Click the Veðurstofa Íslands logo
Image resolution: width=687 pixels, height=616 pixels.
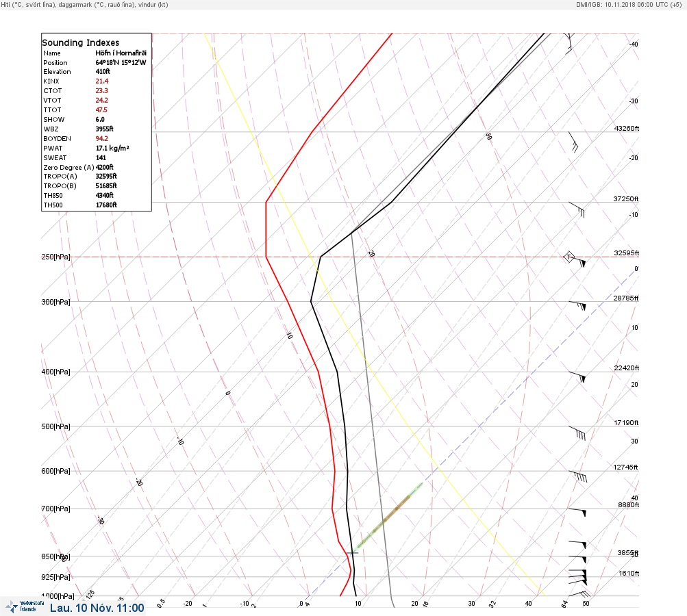tap(25, 606)
